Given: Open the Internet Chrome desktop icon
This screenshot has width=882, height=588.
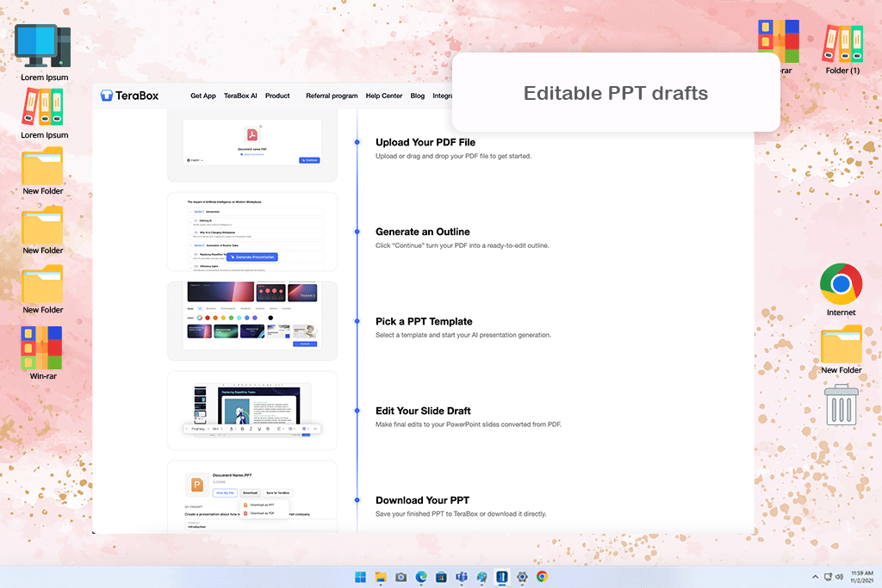Looking at the screenshot, I should [841, 289].
